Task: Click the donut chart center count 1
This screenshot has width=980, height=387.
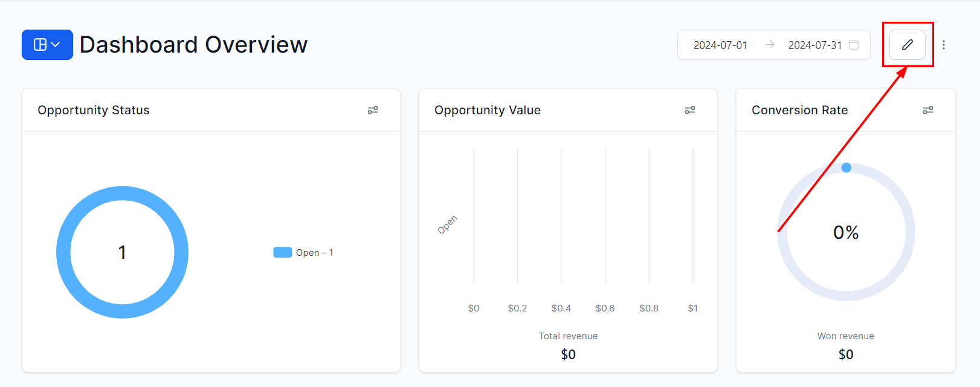Action: click(x=122, y=252)
